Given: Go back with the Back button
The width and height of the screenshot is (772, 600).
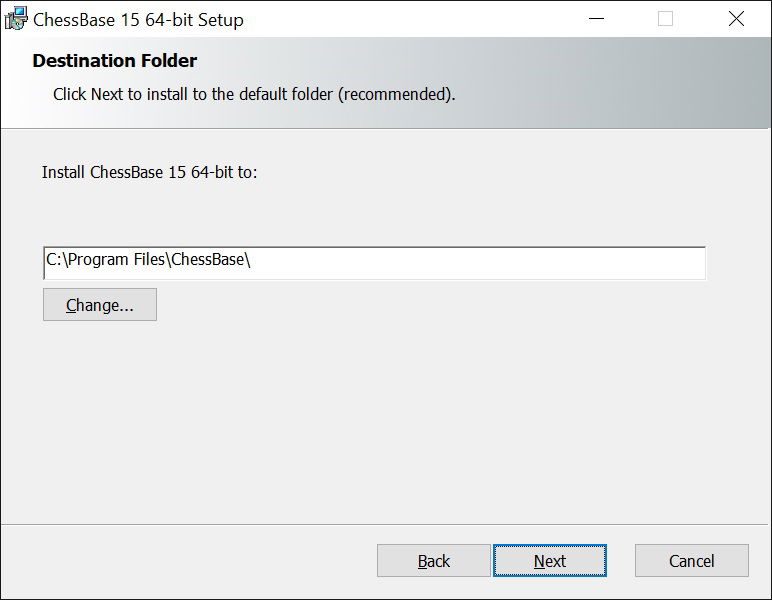Looking at the screenshot, I should point(433,561).
